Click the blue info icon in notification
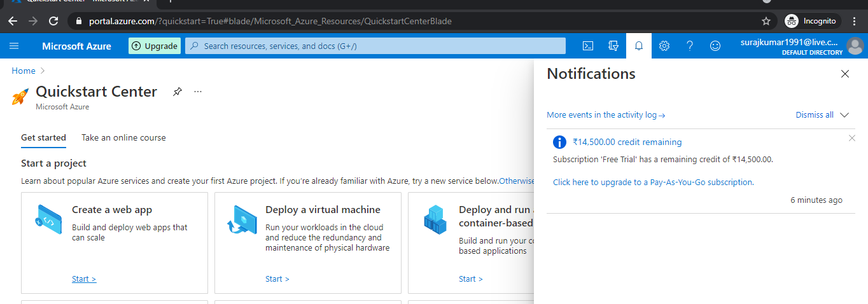Image resolution: width=868 pixels, height=304 pixels. point(559,142)
